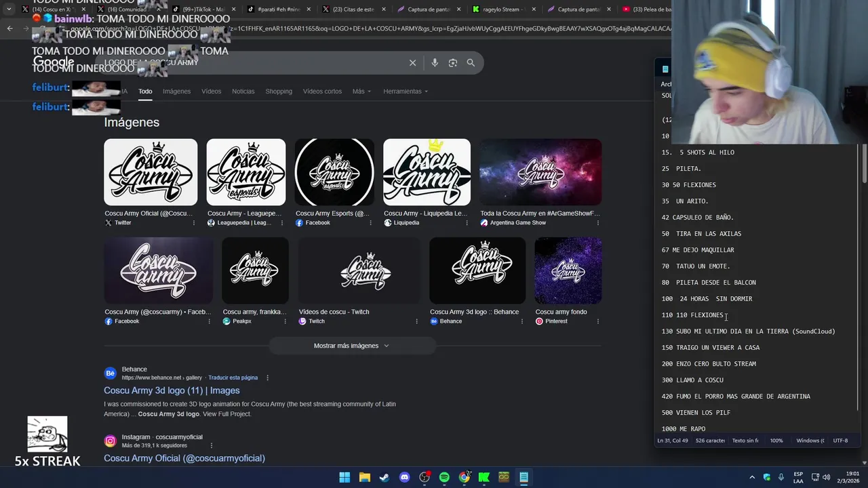Open ESP LAA language selector
868x488 pixels.
pyautogui.click(x=798, y=477)
